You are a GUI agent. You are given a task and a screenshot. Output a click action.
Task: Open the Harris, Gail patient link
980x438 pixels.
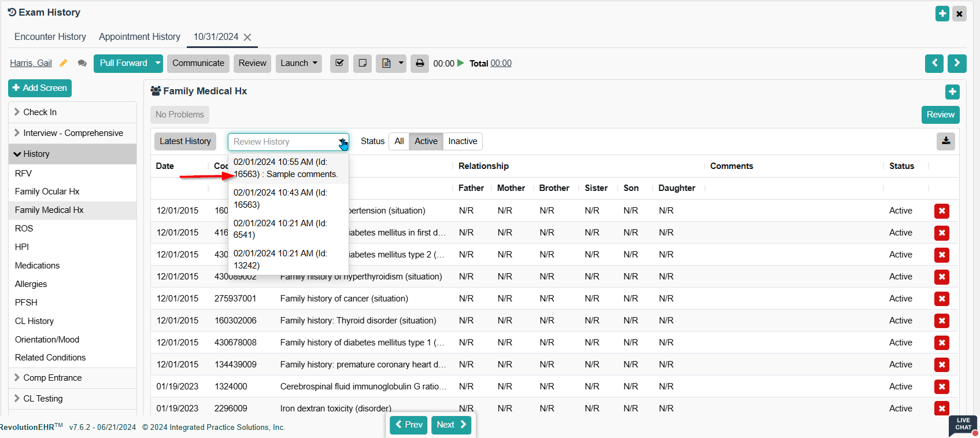click(31, 63)
